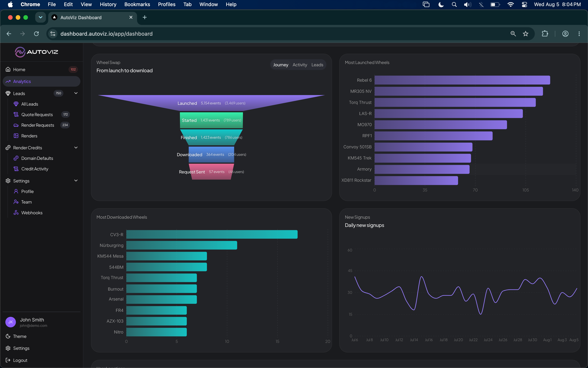The height and width of the screenshot is (368, 588).
Task: Click the Render Requests car icon
Action: point(16,125)
